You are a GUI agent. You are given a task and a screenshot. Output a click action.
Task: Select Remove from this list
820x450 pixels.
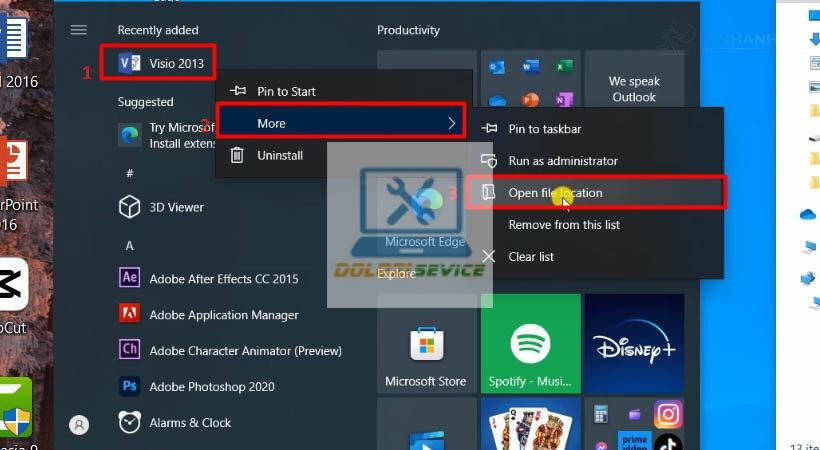pyautogui.click(x=563, y=225)
